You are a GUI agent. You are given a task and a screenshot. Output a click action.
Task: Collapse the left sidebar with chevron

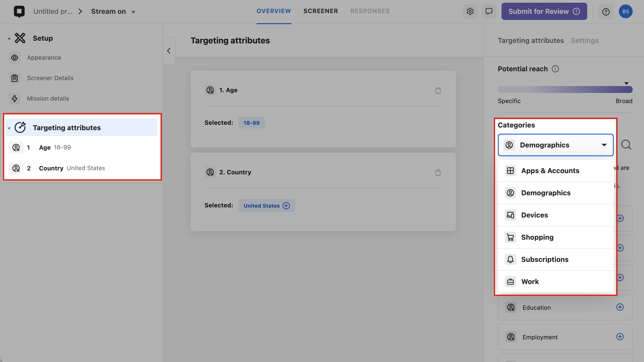click(169, 51)
